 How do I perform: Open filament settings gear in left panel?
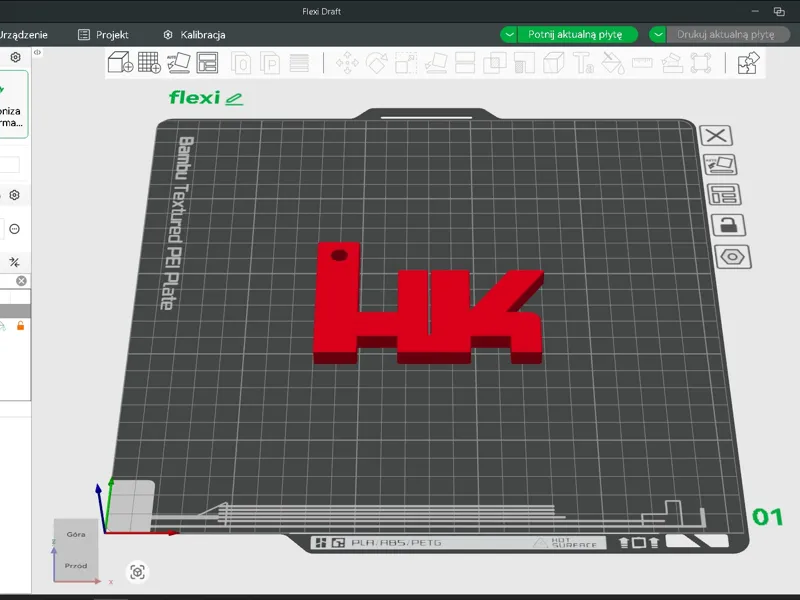point(14,195)
